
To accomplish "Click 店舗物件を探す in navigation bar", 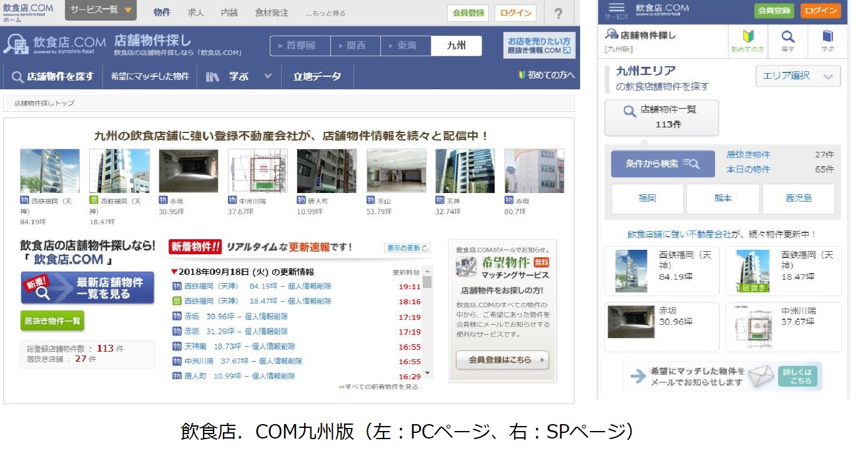I will click(x=53, y=76).
